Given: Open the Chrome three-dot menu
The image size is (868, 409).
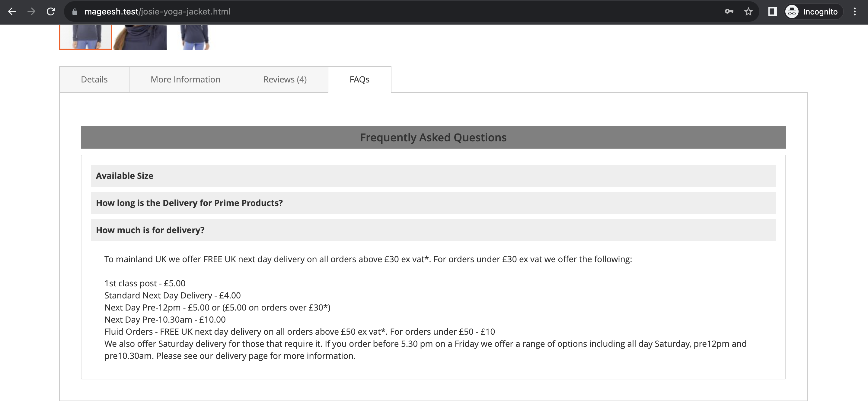Looking at the screenshot, I should 854,12.
